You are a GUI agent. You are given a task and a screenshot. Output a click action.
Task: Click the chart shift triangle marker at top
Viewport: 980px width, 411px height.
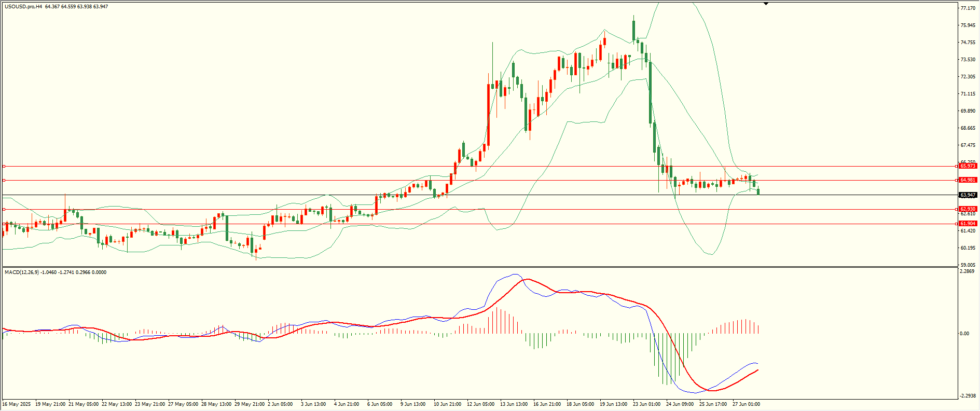click(766, 4)
